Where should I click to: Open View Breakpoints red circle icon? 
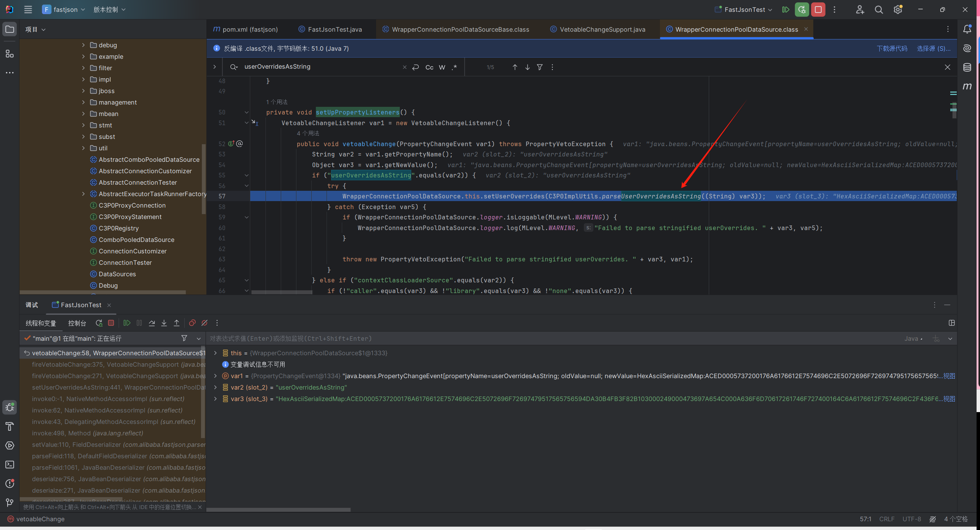pos(192,323)
